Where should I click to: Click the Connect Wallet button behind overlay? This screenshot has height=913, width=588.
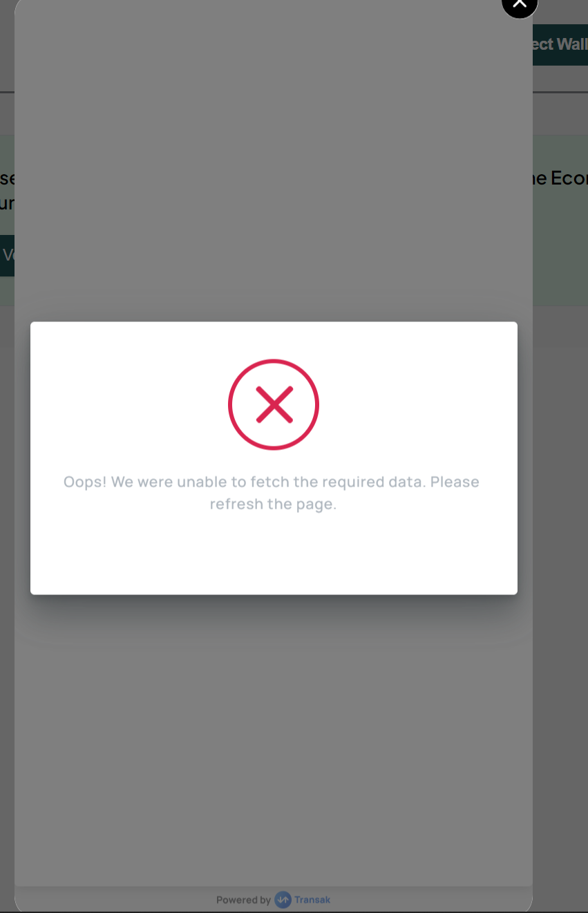coord(560,44)
